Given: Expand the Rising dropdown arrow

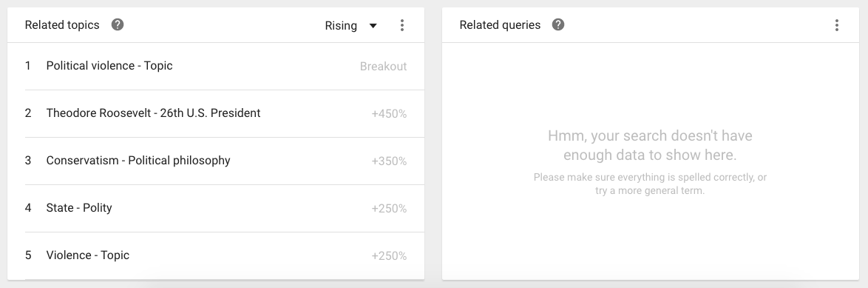Looking at the screenshot, I should 373,25.
